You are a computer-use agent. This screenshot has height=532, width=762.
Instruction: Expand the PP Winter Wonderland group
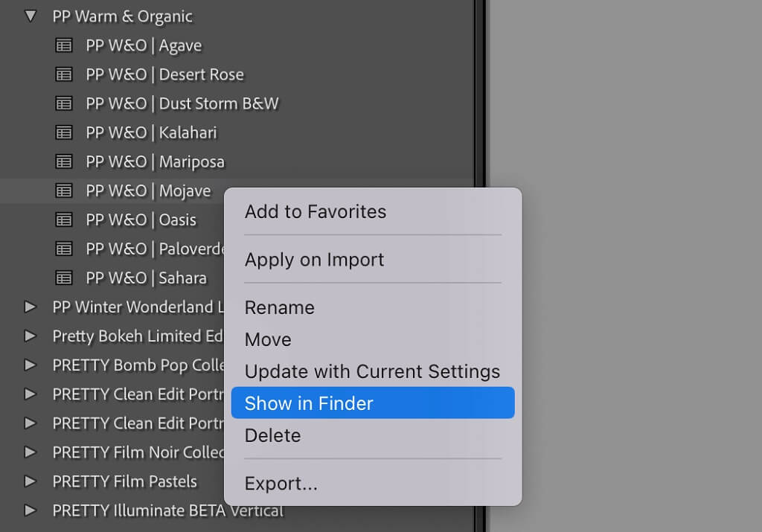coord(30,307)
